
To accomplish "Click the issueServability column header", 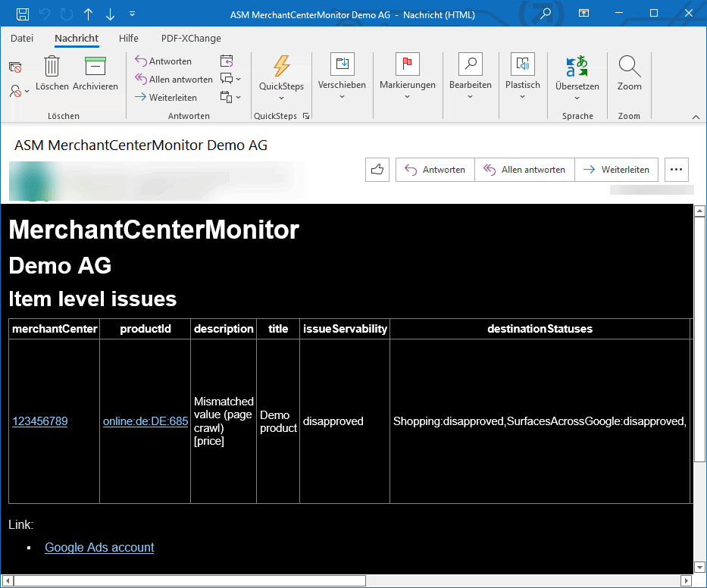I will pyautogui.click(x=345, y=329).
